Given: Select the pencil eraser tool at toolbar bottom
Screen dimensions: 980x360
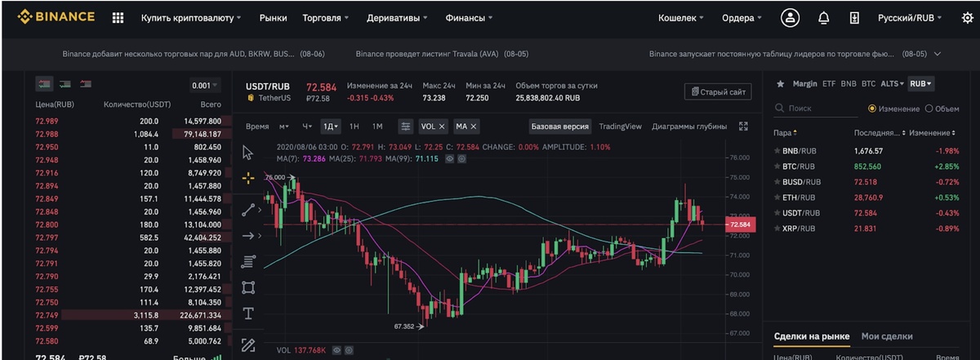Looking at the screenshot, I should (248, 344).
